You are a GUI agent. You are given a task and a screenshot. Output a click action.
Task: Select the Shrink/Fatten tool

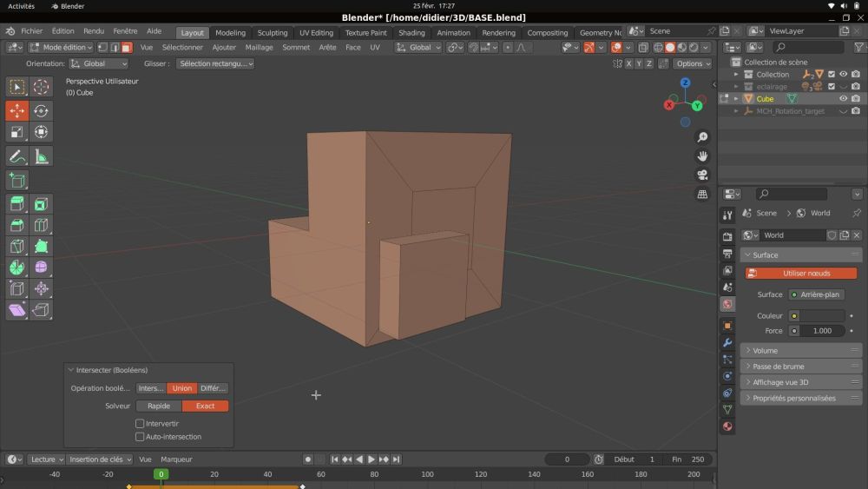pyautogui.click(x=41, y=288)
